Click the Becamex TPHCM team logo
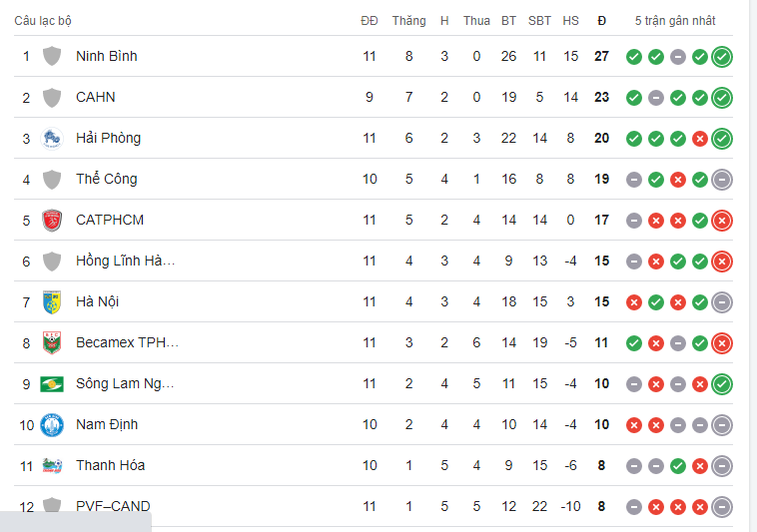757x532 pixels. pos(52,343)
